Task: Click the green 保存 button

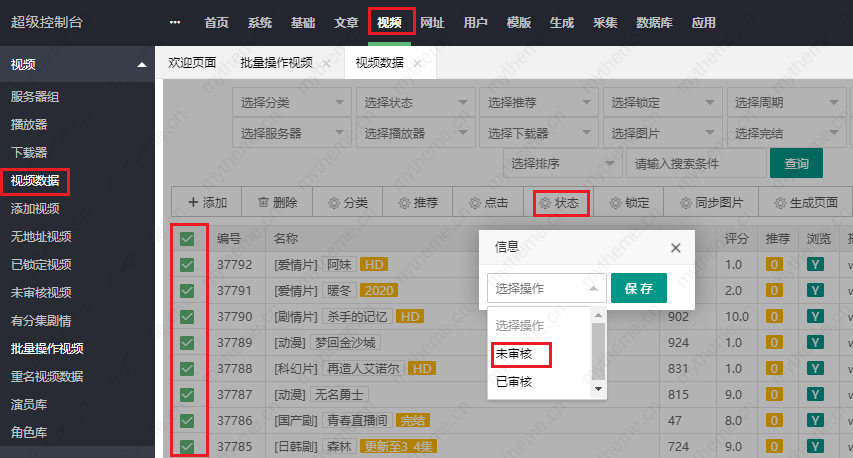Action: [x=639, y=288]
